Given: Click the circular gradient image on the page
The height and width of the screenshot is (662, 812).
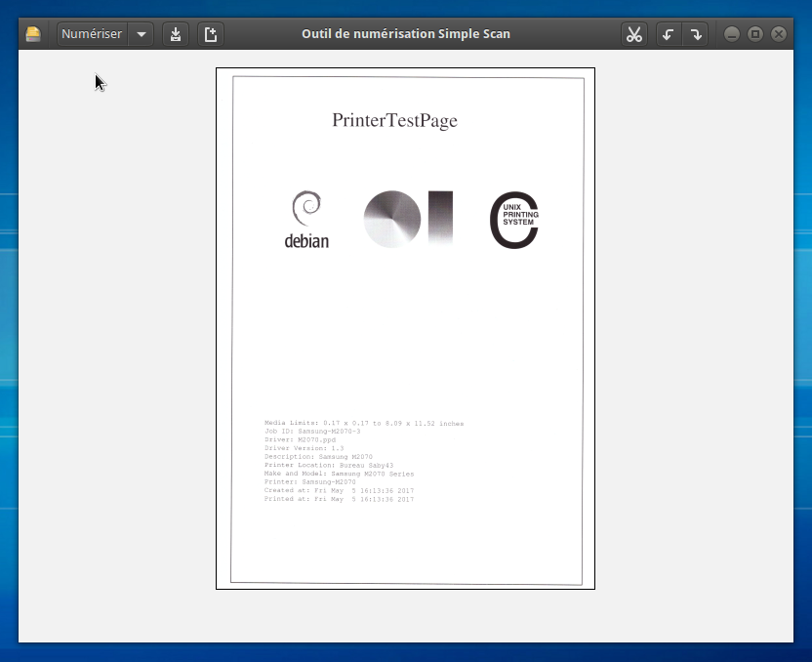Looking at the screenshot, I should click(392, 219).
